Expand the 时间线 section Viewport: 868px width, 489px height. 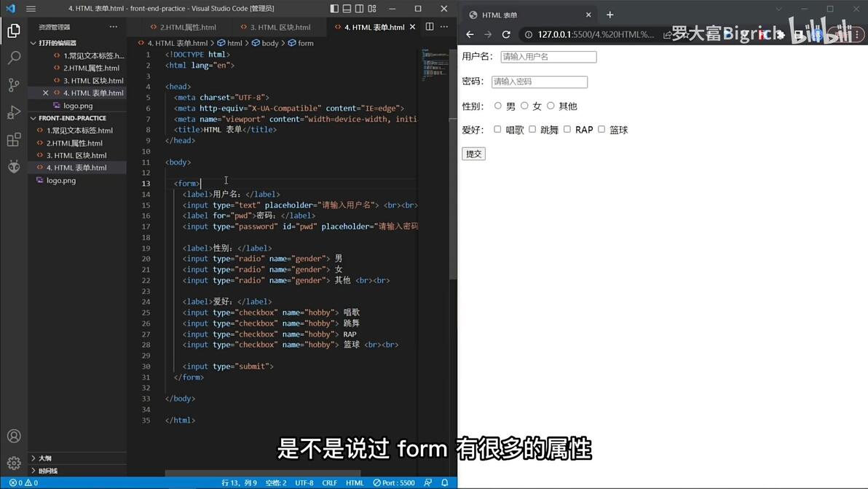pos(77,471)
